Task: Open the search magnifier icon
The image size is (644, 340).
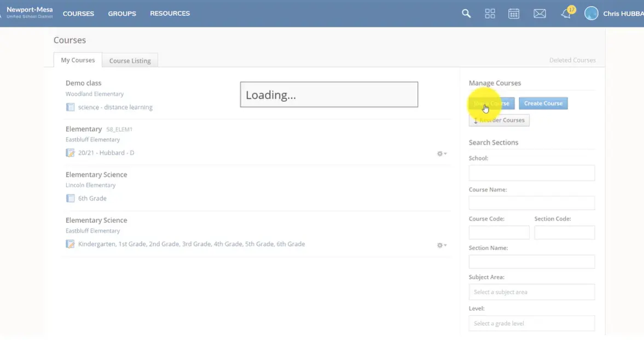Action: 466,14
